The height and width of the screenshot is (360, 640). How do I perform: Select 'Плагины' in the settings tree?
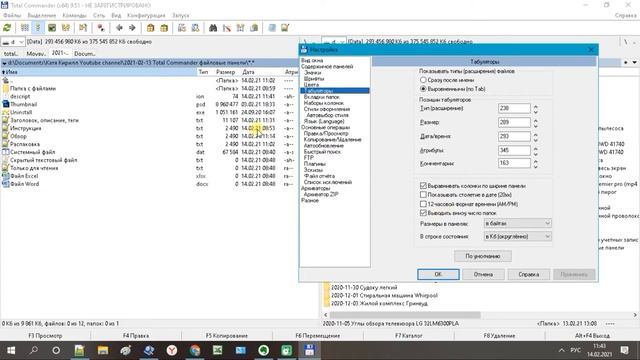[314, 164]
